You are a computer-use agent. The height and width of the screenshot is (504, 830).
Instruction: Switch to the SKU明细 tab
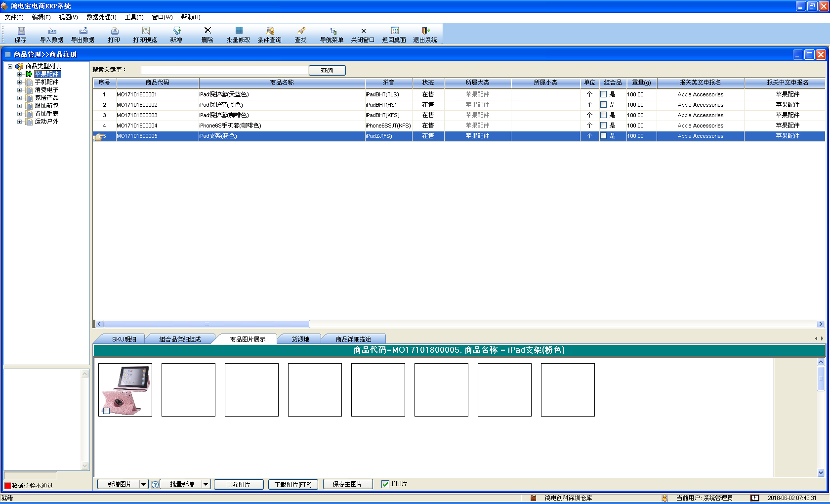coord(124,339)
